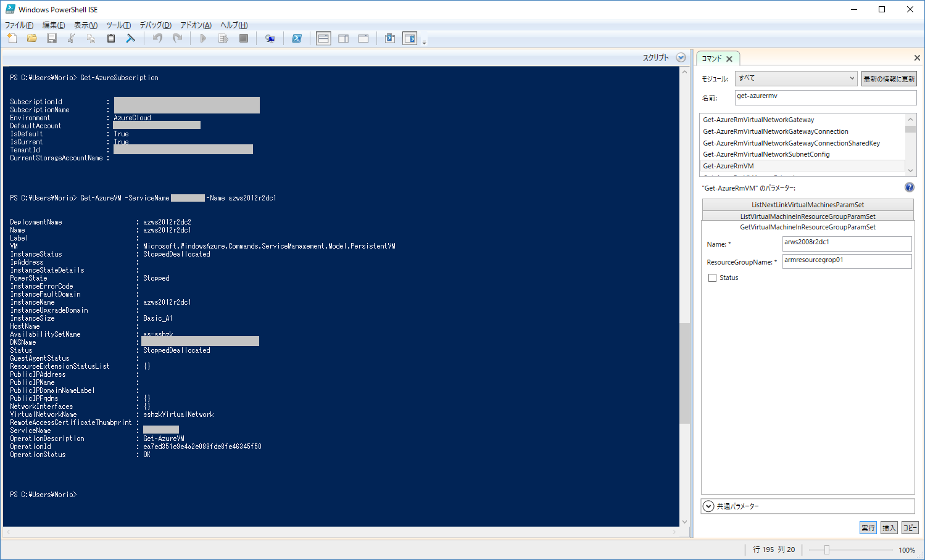
Task: Click the コピー button
Action: tap(910, 528)
